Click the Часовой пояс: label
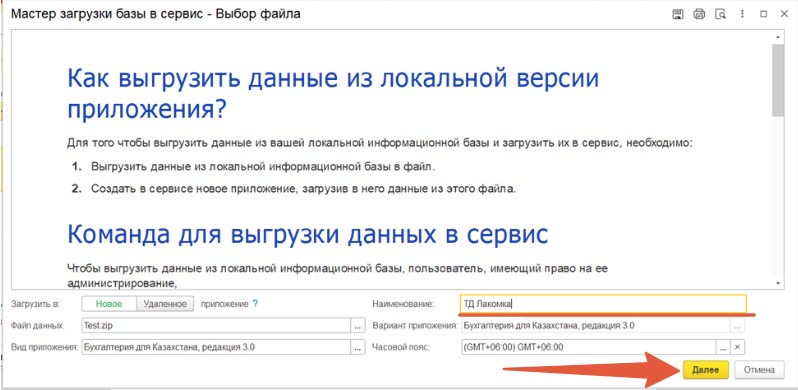 [402, 347]
